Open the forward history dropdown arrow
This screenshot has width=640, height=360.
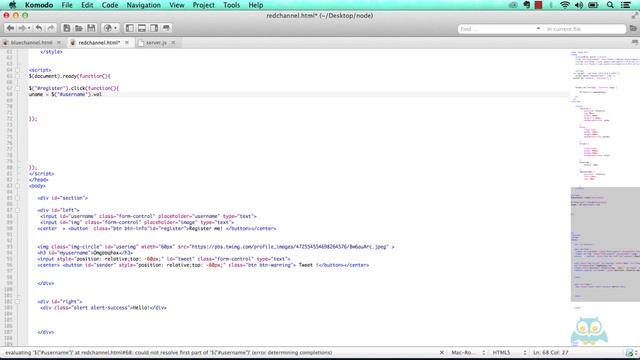tap(29, 28)
